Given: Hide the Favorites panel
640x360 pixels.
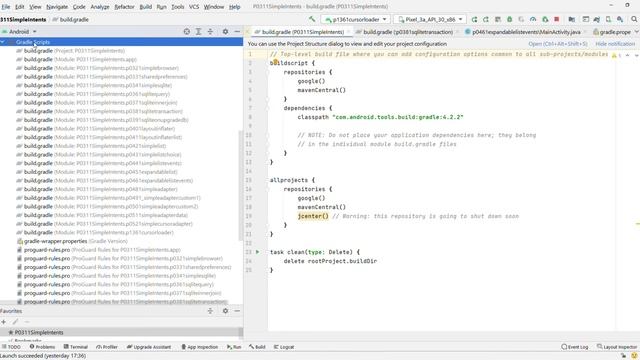Looking at the screenshot, I should (x=237, y=311).
